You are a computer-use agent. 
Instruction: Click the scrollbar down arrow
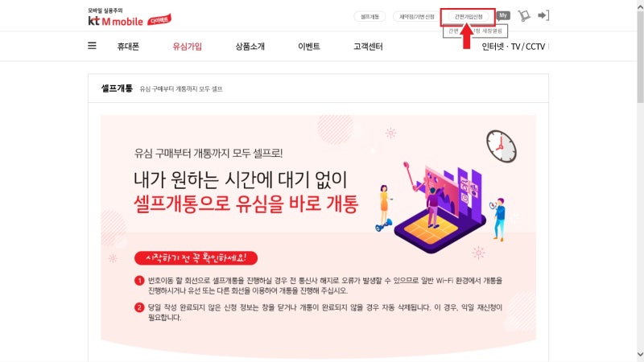pos(640,355)
